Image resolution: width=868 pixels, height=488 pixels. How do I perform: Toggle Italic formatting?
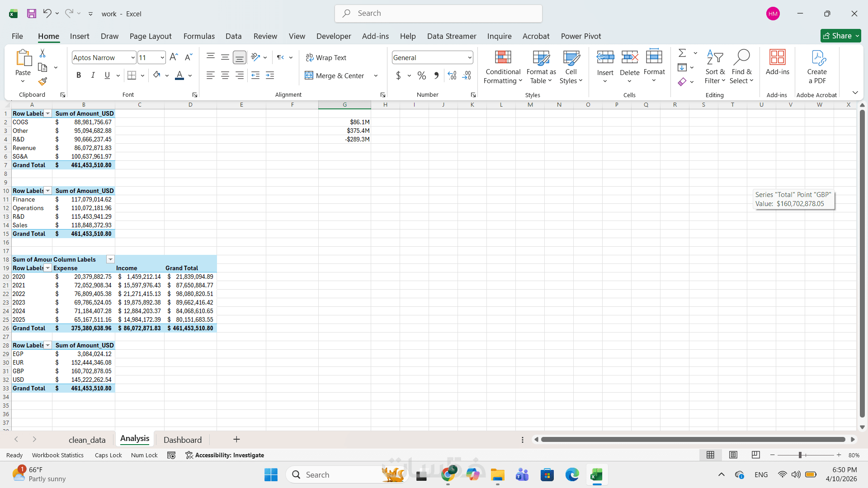coord(93,75)
